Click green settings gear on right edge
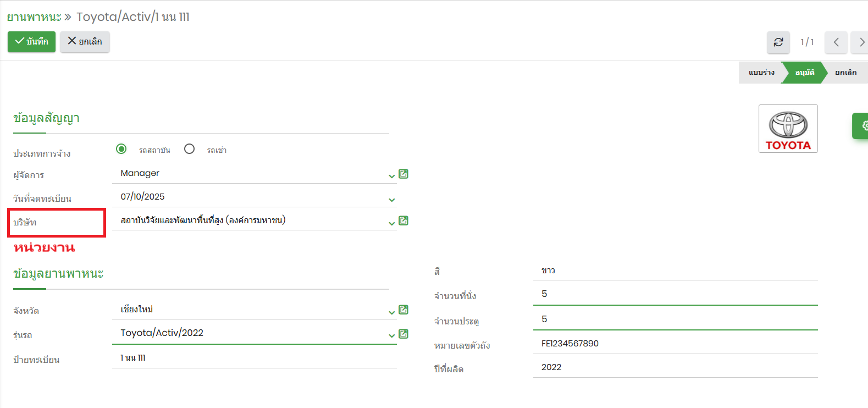868x408 pixels. click(862, 126)
